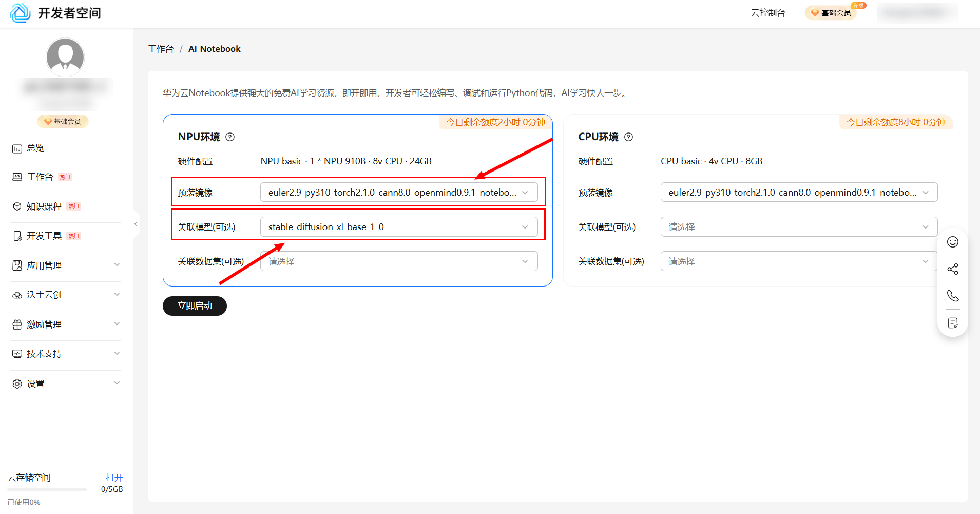Collapse the sidebar with the arrow handle
The height and width of the screenshot is (514, 980).
click(x=136, y=224)
